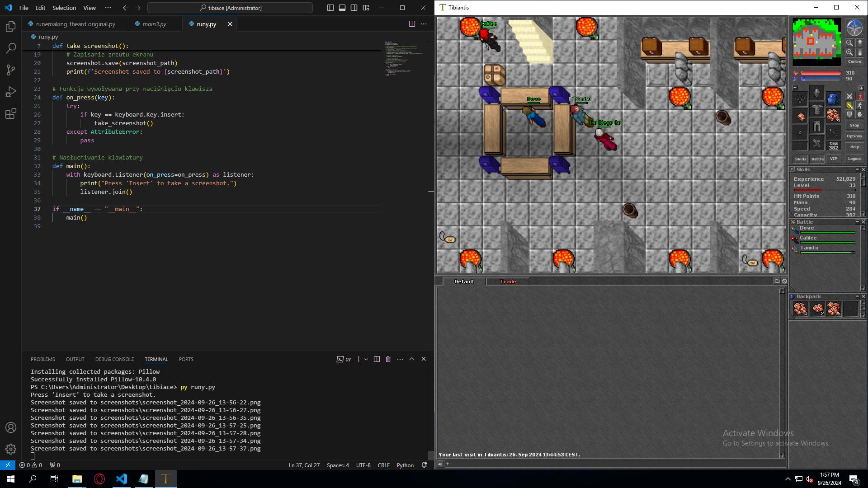Click the Centre minimap button
This screenshot has width=868, height=488.
(x=854, y=61)
